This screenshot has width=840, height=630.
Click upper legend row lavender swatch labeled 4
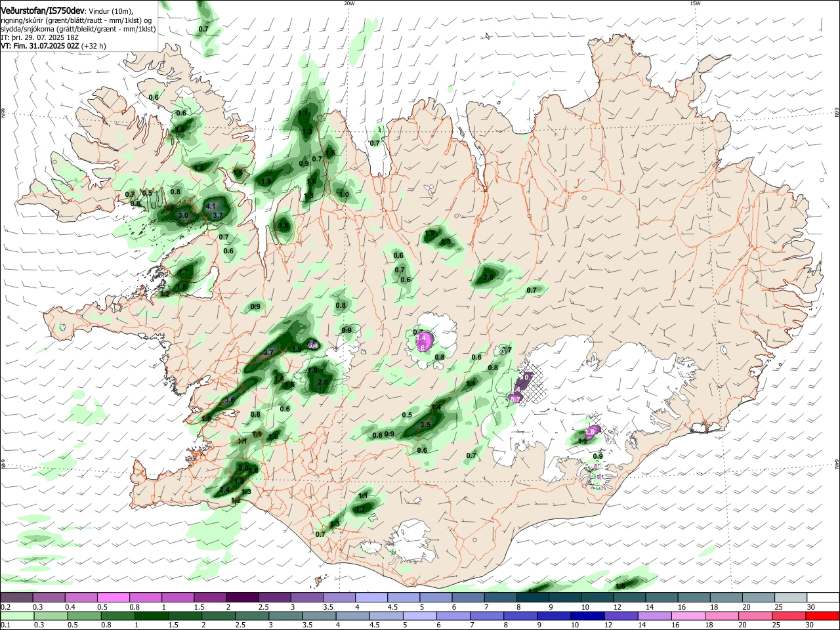[x=371, y=598]
